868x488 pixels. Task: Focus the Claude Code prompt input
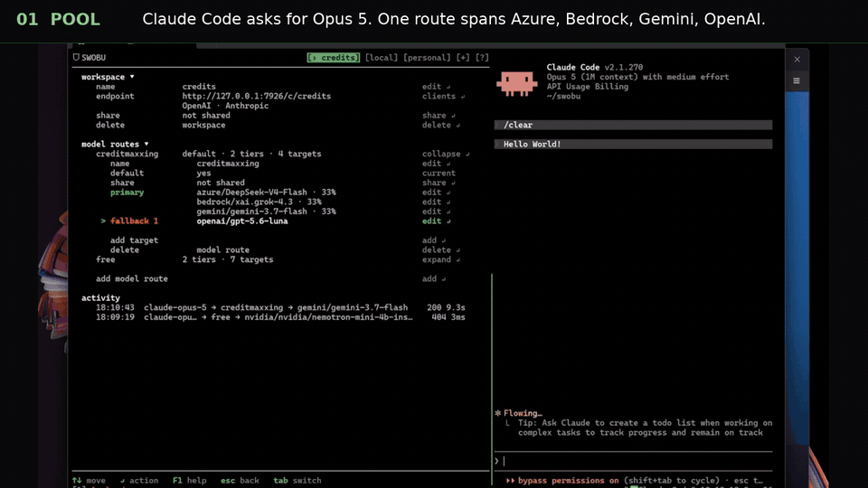point(633,461)
